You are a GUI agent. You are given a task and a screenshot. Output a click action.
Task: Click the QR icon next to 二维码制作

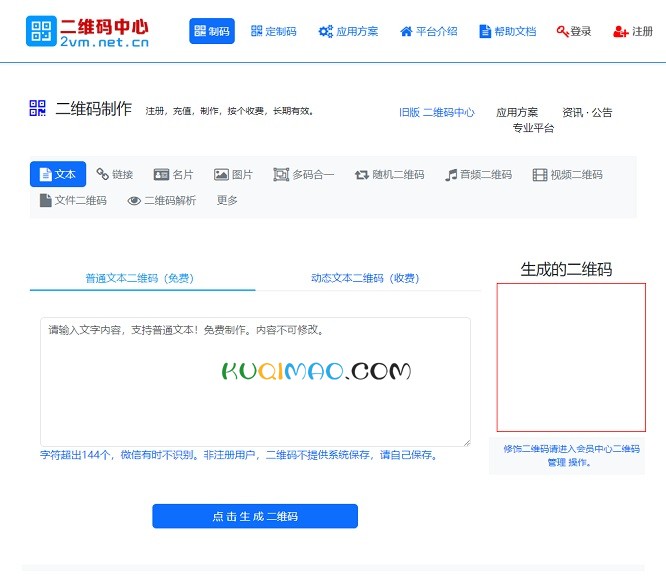tap(37, 108)
